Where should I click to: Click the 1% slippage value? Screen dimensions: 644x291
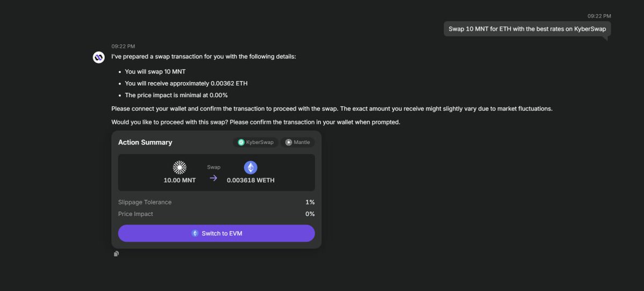(310, 202)
